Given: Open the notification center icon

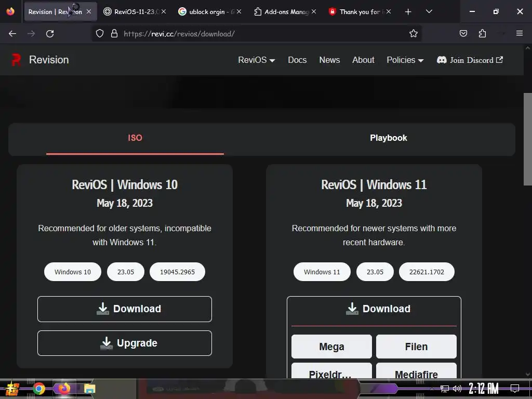Looking at the screenshot, I should (515, 389).
